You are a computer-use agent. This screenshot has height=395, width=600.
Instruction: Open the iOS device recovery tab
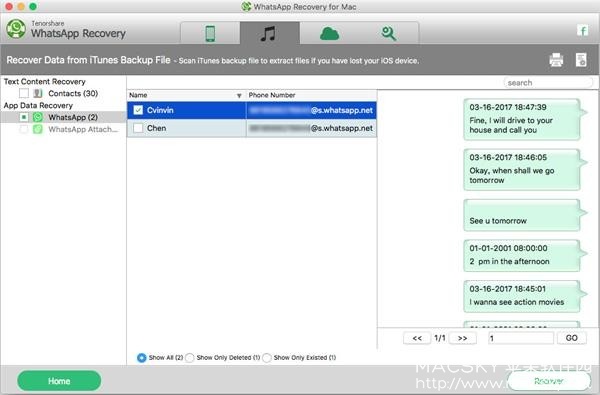(210, 33)
